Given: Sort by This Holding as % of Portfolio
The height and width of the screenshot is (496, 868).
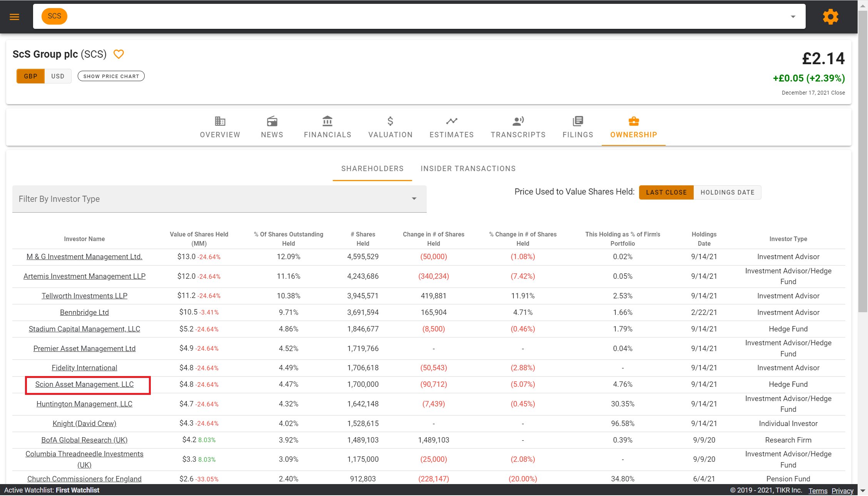Looking at the screenshot, I should (623, 239).
